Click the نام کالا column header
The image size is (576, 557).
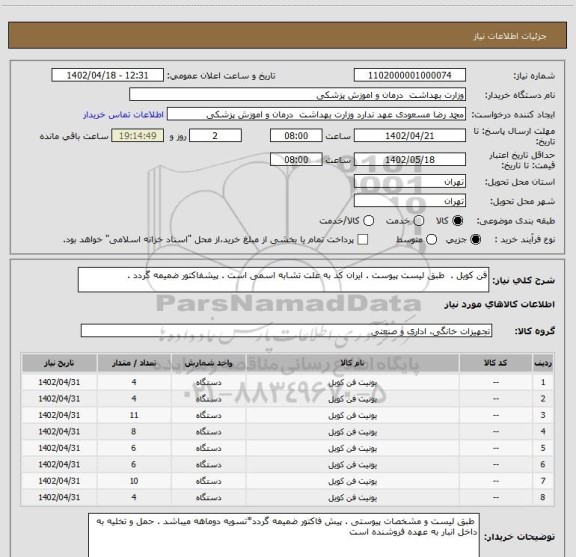tap(352, 363)
